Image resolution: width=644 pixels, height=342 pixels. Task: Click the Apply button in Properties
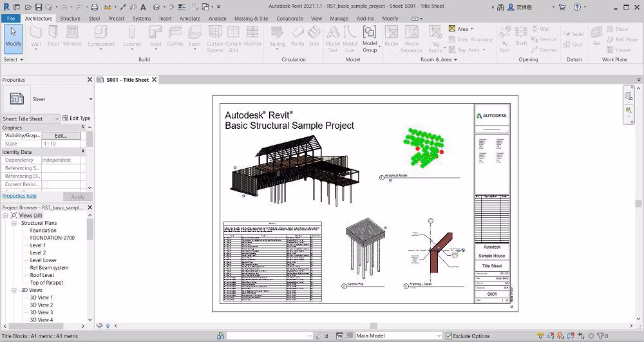(x=78, y=196)
